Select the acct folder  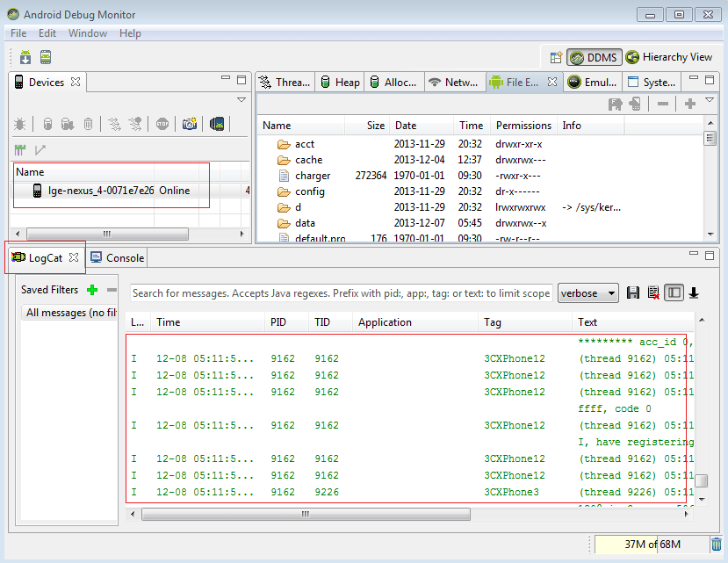point(305,144)
